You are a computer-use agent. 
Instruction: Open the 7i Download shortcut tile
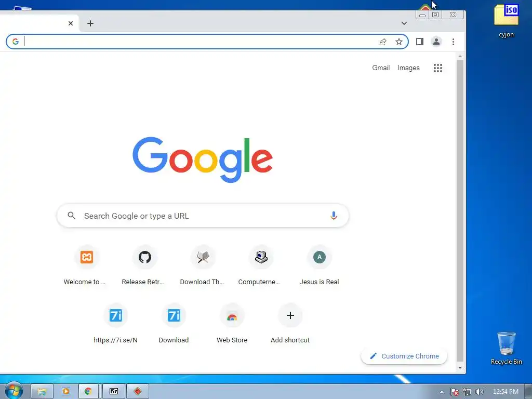tap(174, 324)
